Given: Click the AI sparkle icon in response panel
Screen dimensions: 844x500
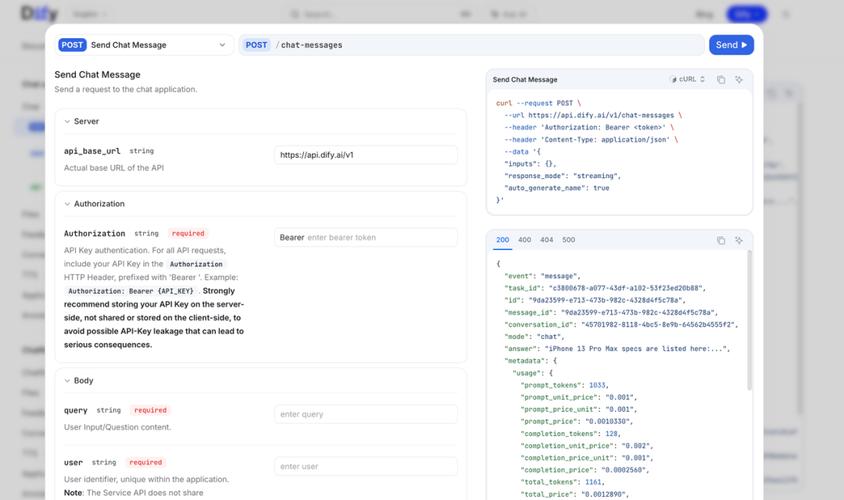Looking at the screenshot, I should [x=739, y=241].
